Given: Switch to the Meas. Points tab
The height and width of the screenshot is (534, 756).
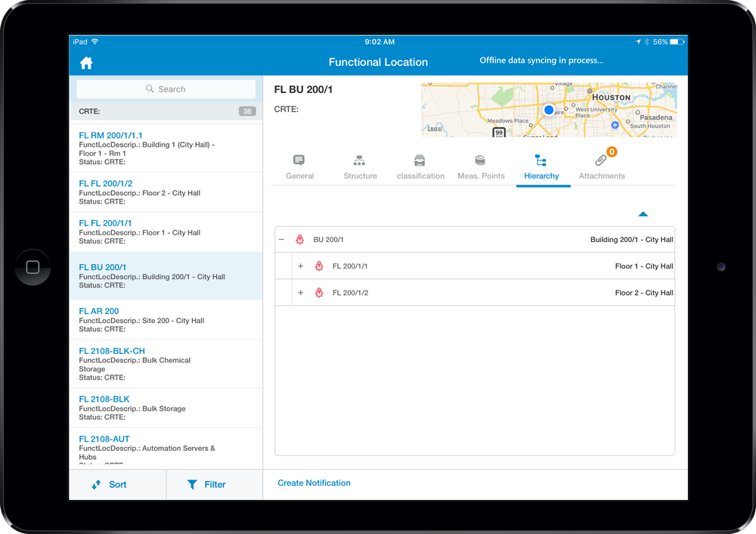Looking at the screenshot, I should [x=481, y=167].
